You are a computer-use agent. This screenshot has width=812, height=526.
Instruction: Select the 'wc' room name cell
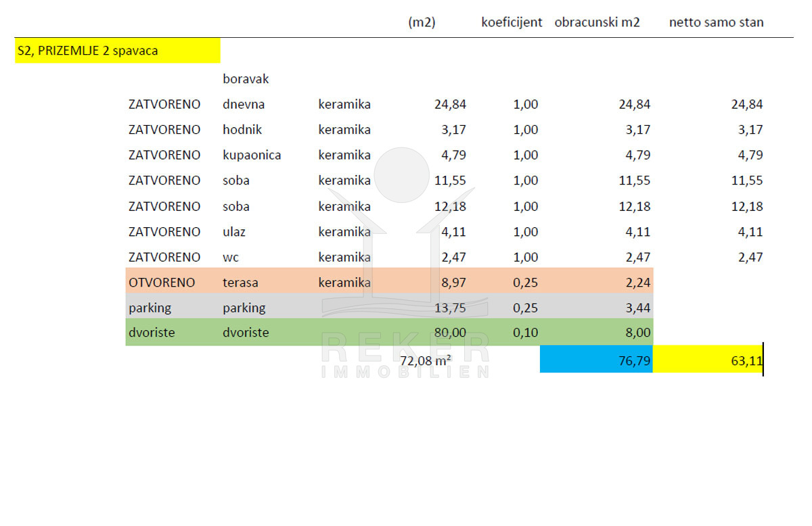pyautogui.click(x=231, y=257)
